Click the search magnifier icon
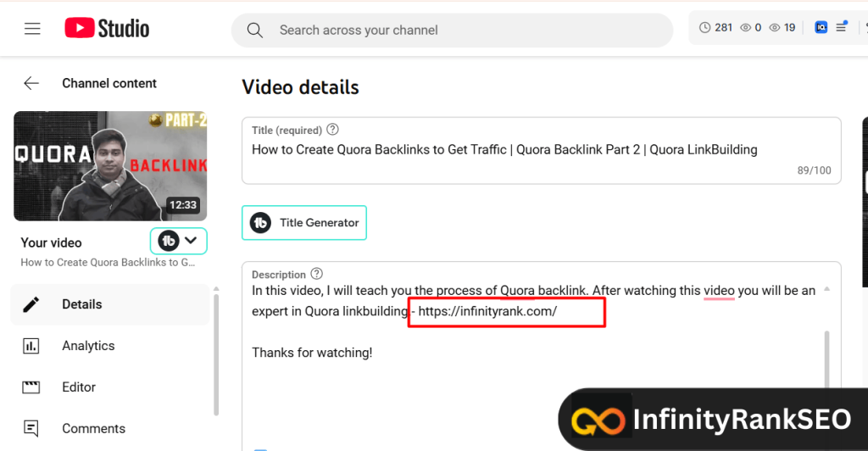Screen dimensions: 868x451 (x=255, y=31)
